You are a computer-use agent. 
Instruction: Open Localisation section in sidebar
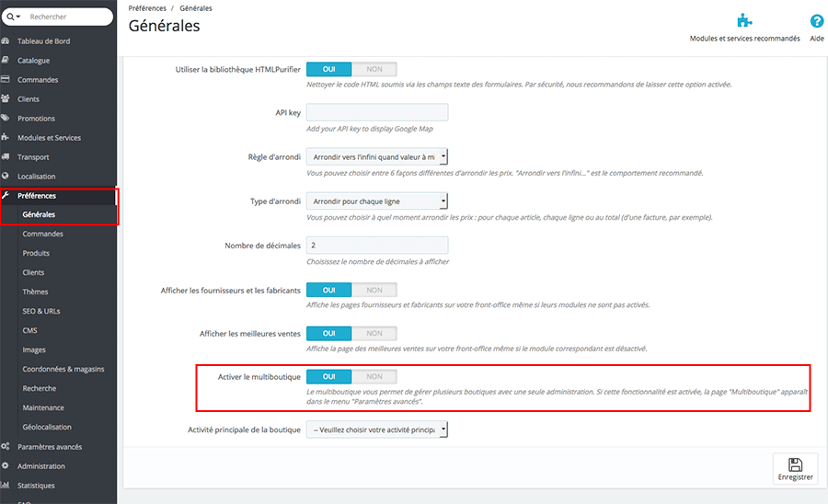[x=36, y=177]
